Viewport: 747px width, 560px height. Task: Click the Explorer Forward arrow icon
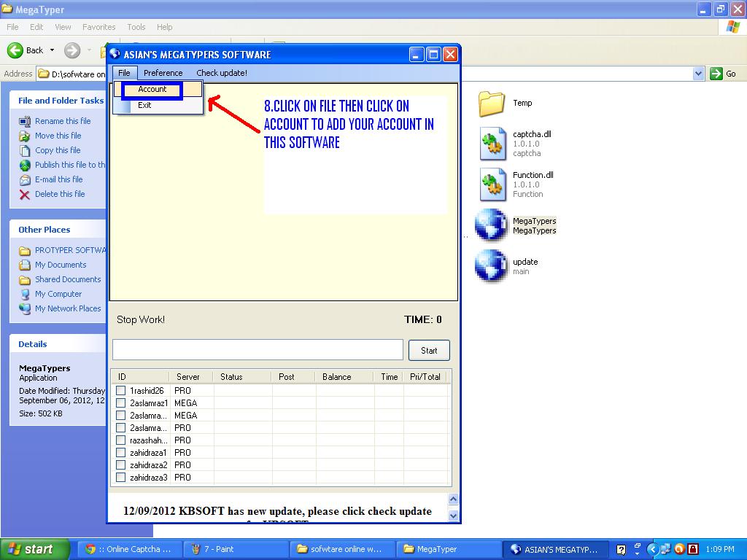[72, 50]
